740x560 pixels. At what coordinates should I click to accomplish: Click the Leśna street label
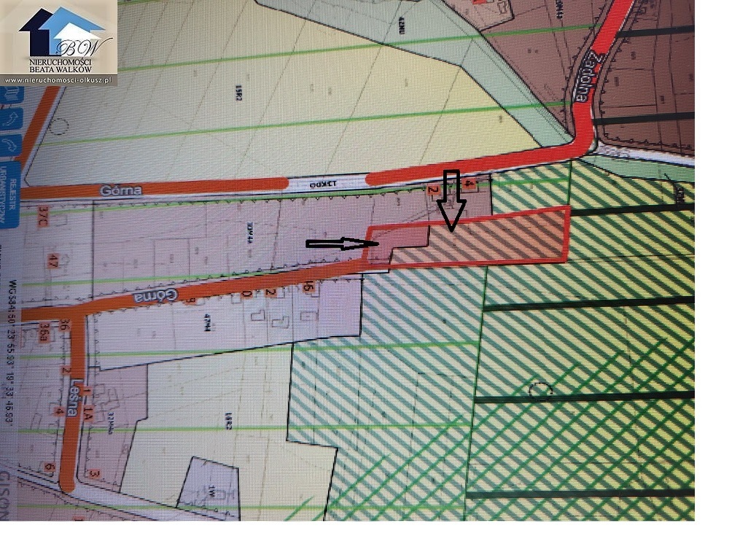[71, 401]
